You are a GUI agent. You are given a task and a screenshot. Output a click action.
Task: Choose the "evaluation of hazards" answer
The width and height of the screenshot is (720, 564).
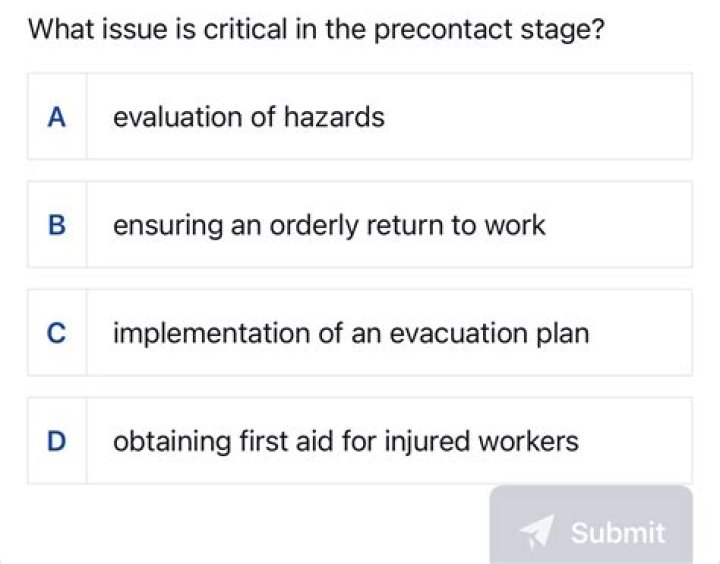point(249,117)
